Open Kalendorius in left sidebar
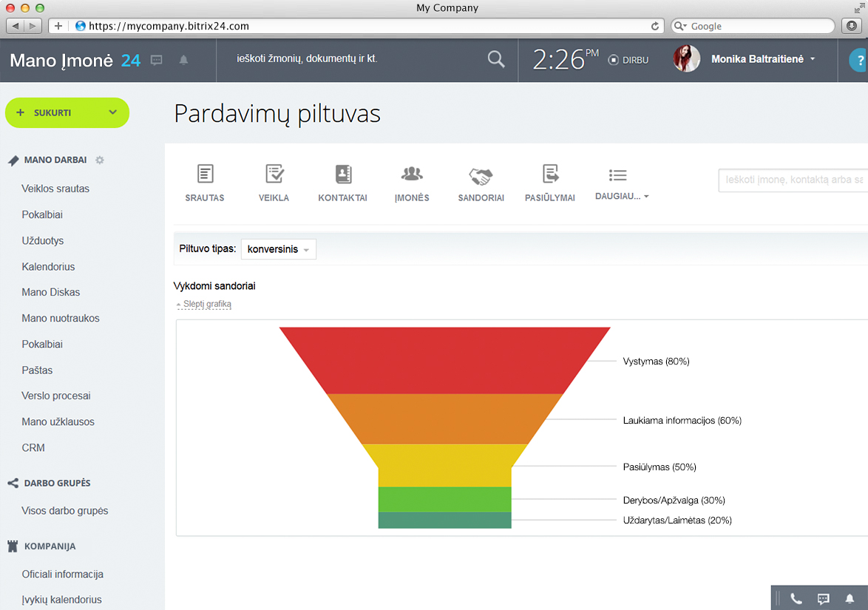Screen dimensions: 868x610 [48, 267]
